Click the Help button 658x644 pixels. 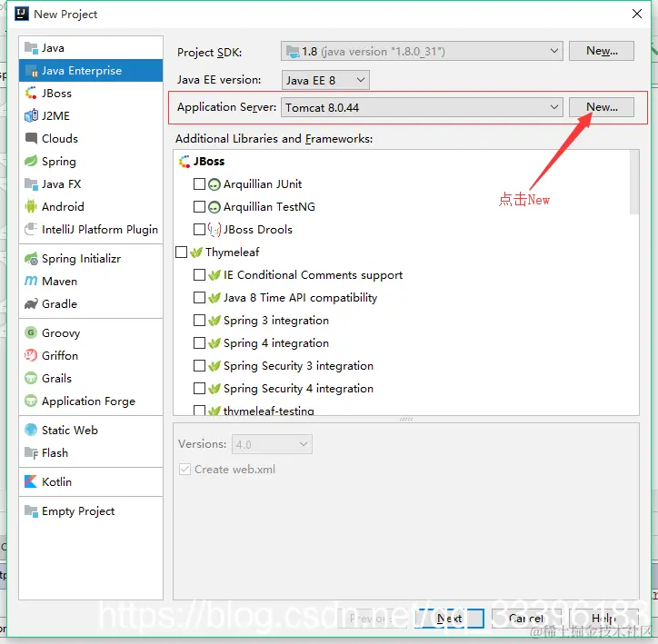pyautogui.click(x=603, y=619)
